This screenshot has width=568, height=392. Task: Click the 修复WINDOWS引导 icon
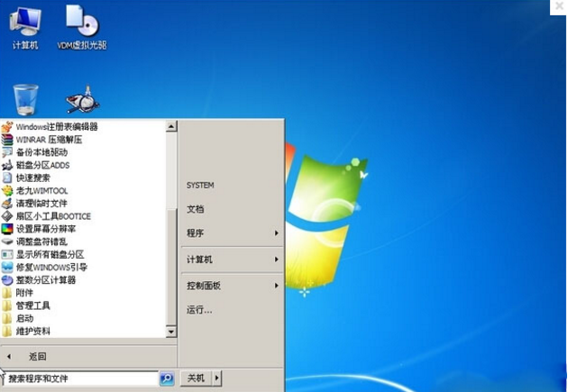tap(7, 267)
